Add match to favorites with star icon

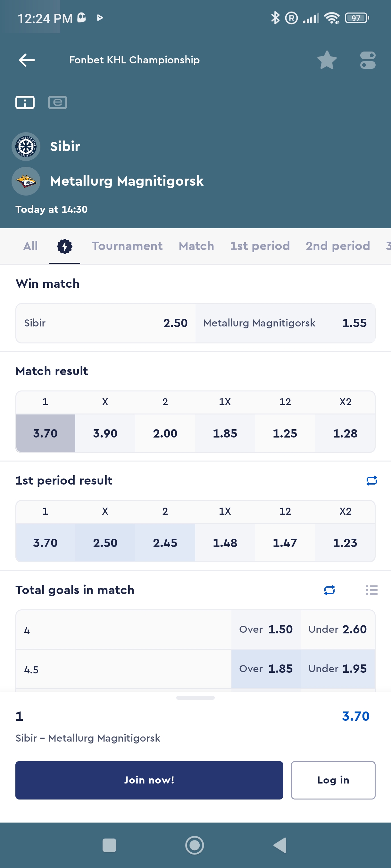[327, 60]
